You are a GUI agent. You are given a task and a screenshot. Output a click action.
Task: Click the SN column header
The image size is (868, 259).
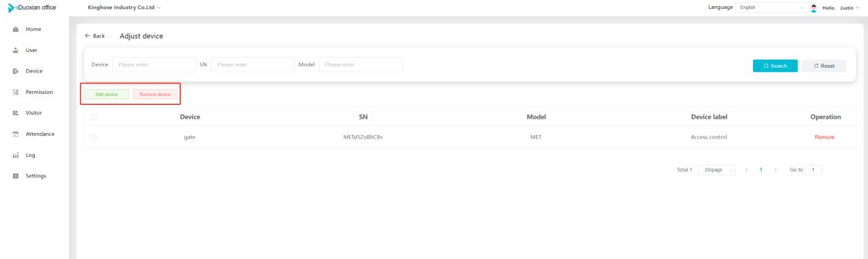click(363, 116)
